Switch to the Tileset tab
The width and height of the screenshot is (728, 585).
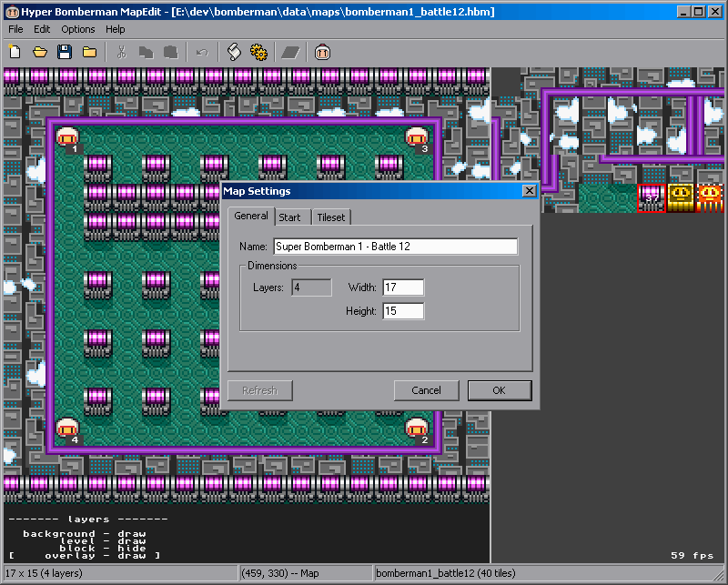click(x=331, y=217)
